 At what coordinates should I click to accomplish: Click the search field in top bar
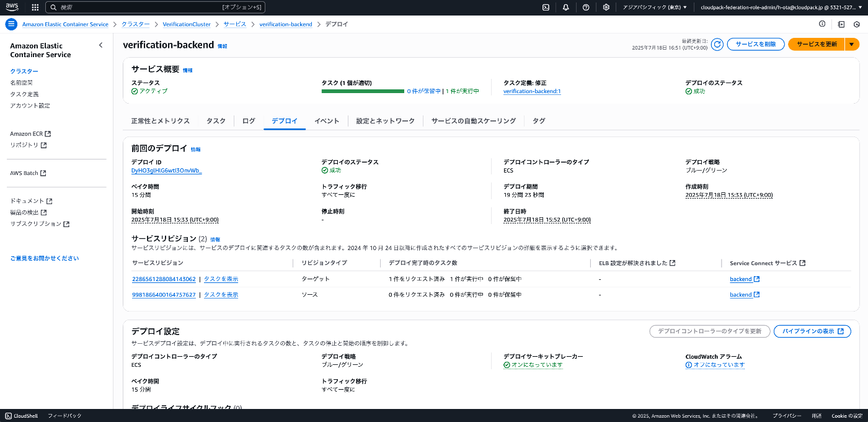click(155, 7)
